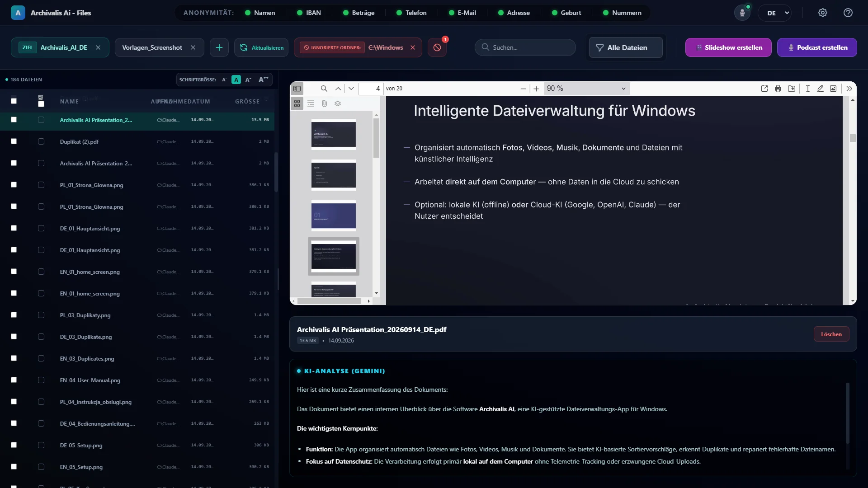868x488 pixels.
Task: Click Slideshow erstellen button
Action: tap(728, 47)
